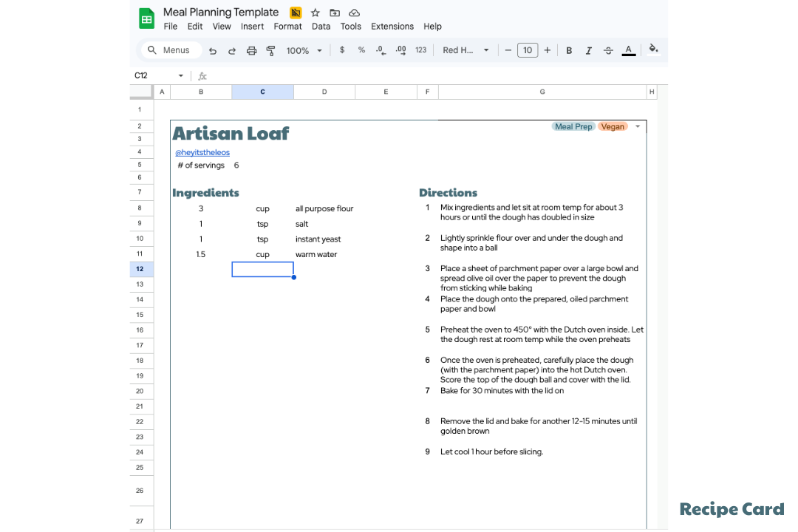Image resolution: width=798 pixels, height=532 pixels.
Task: Open the File menu
Action: [171, 27]
